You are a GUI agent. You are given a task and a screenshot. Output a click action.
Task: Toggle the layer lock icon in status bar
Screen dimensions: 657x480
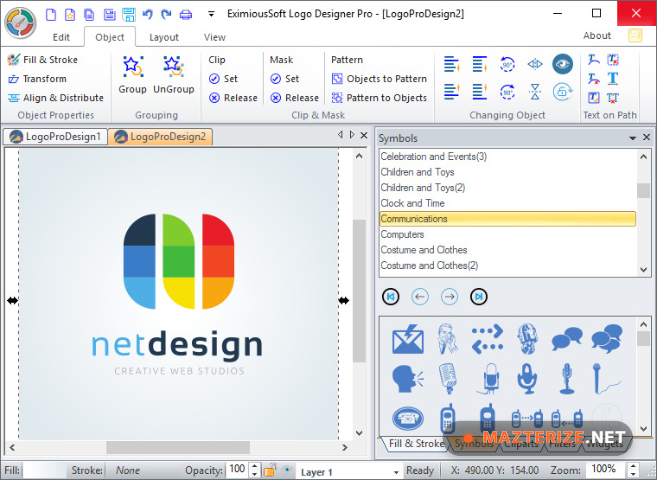pyautogui.click(x=270, y=470)
